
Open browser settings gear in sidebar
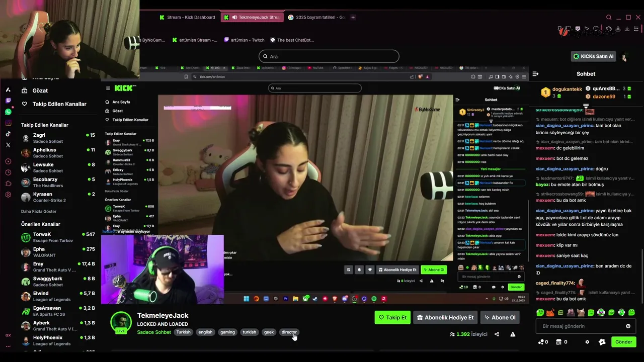coord(8,195)
